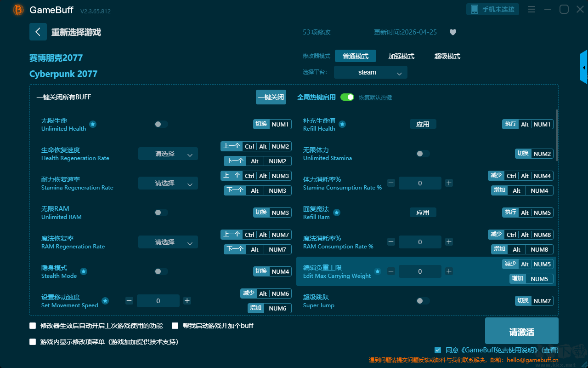Viewport: 588px width, 368px height.
Task: Click 应用 button for Refill Ram
Action: coord(423,213)
